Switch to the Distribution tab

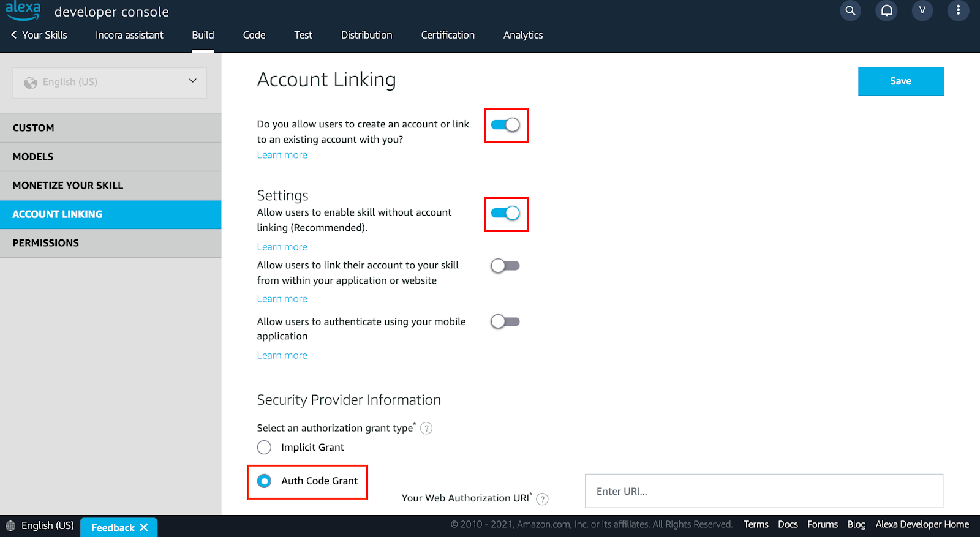point(366,35)
